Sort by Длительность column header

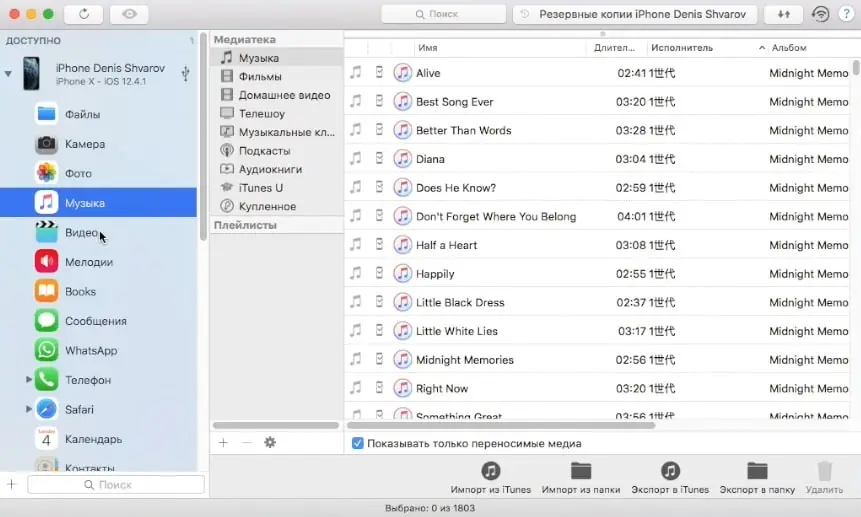(x=616, y=48)
